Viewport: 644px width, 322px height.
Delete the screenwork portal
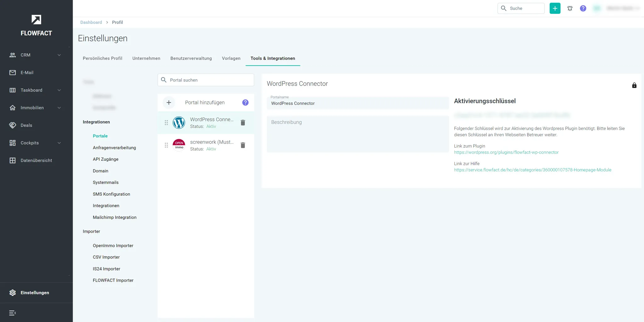point(243,145)
